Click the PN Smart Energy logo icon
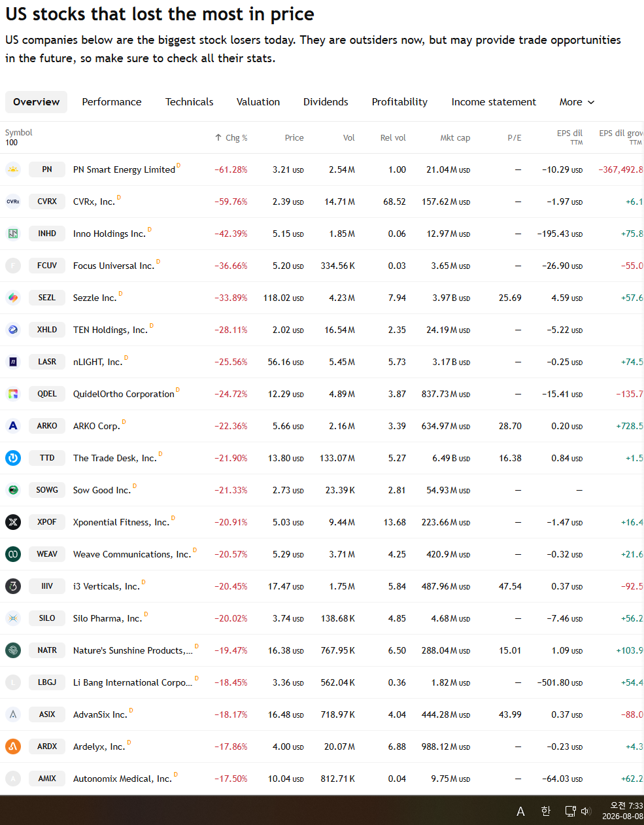This screenshot has height=825, width=644. pos(13,169)
